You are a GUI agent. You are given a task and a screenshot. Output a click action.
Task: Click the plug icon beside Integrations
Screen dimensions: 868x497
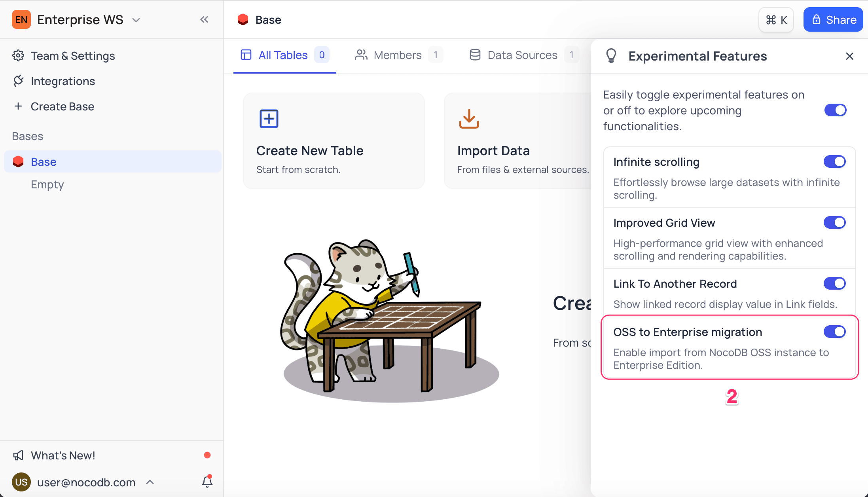tap(18, 81)
